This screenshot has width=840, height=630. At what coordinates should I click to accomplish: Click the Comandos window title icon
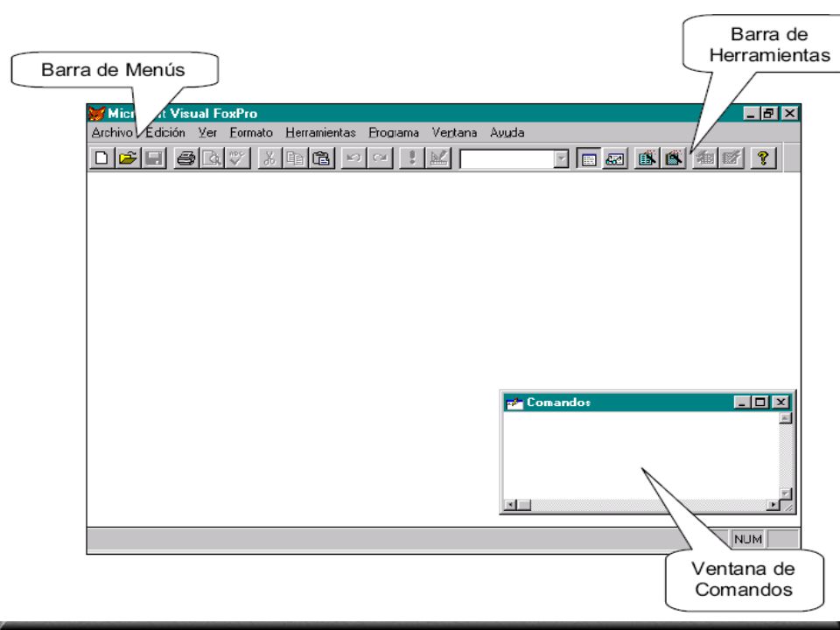(514, 402)
